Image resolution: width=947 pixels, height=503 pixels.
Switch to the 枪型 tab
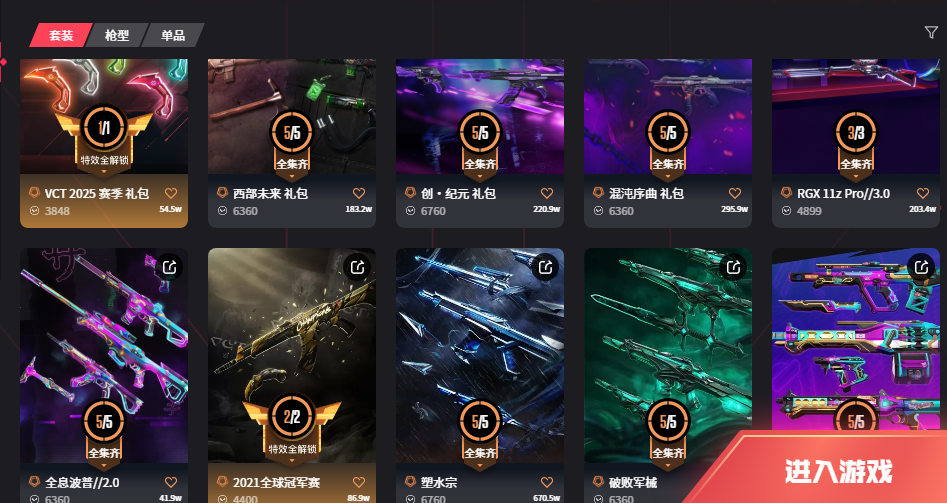point(117,35)
